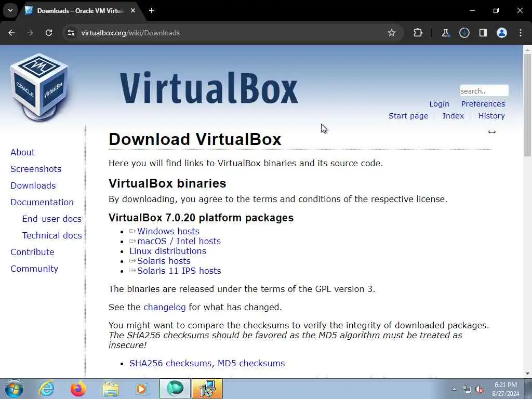532x399 pixels.
Task: Click the wiki search field
Action: [x=484, y=91]
